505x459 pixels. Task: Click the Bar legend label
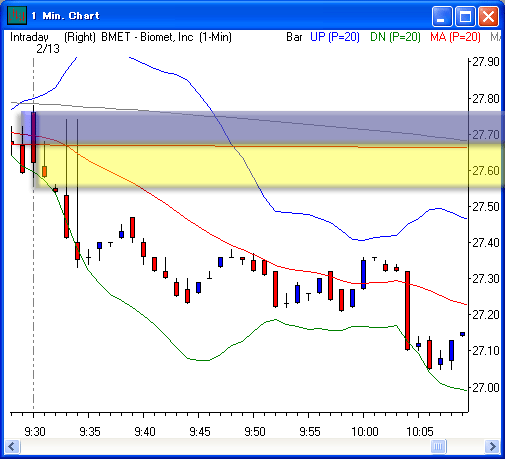(x=294, y=37)
